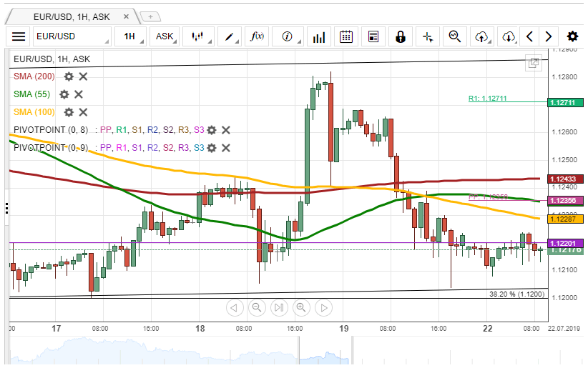Remove the SMA (200) indicator
The image size is (588, 368).
pyautogui.click(x=83, y=76)
